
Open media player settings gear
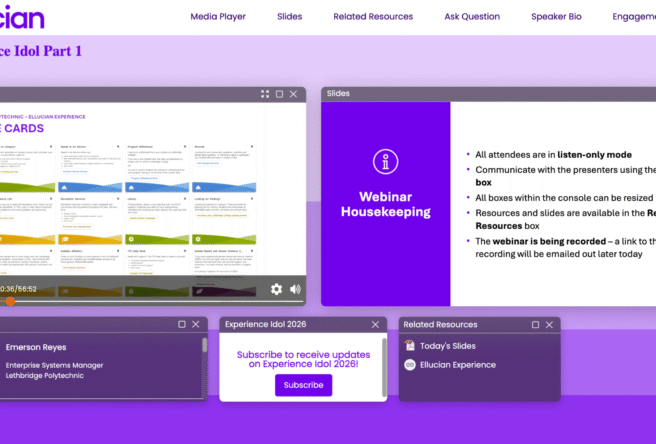277,289
